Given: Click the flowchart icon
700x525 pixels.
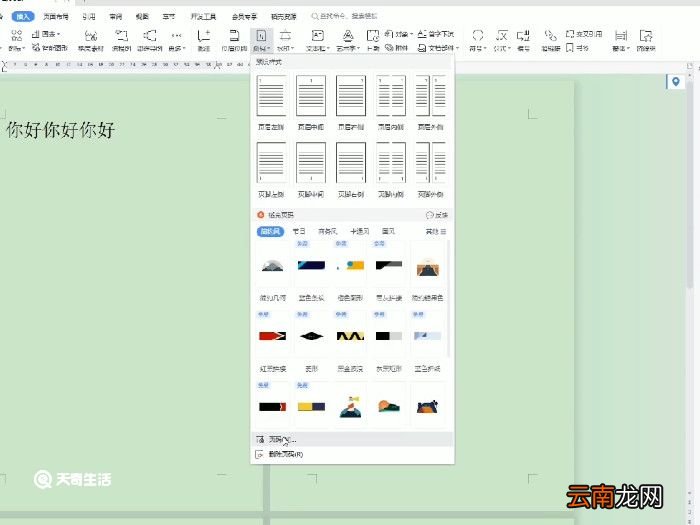Looking at the screenshot, I should click(x=121, y=40).
